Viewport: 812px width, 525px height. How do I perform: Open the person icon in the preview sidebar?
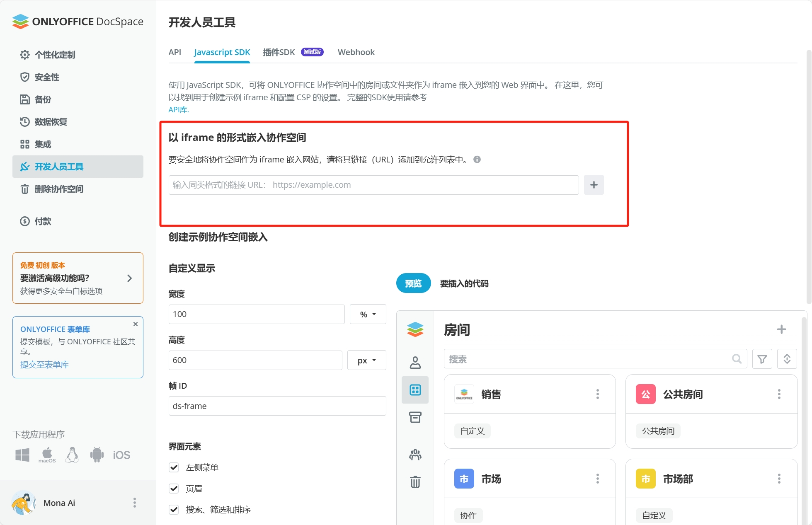coord(415,363)
